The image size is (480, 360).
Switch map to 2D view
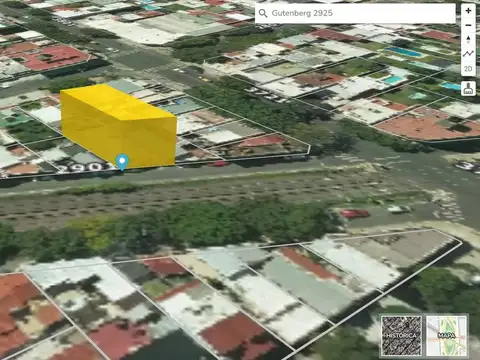click(468, 68)
